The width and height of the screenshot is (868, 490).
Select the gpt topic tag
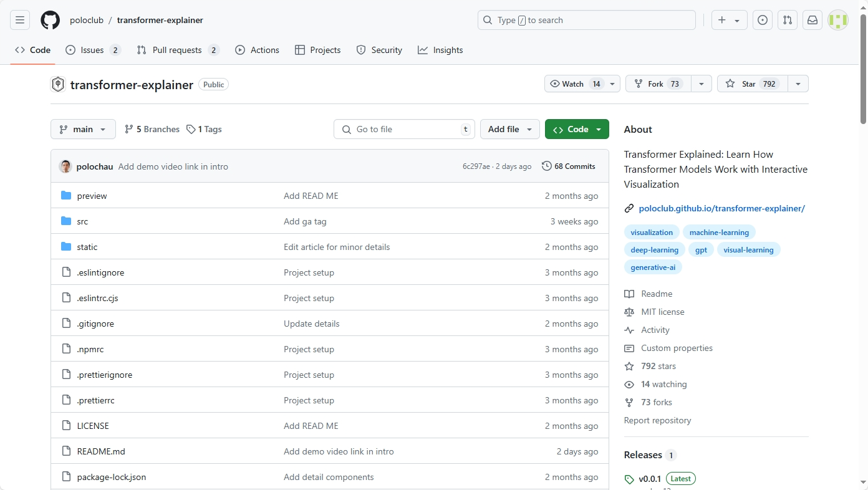701,250
